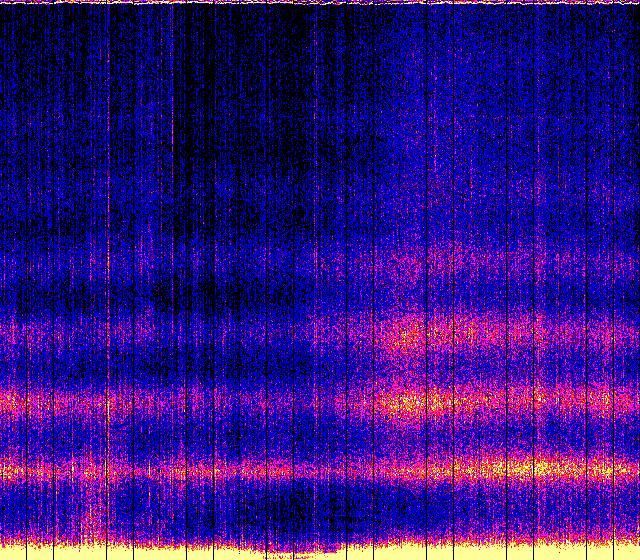The width and height of the screenshot is (640, 560).
Task: Click the thin bright line at the top edge
Action: coord(320,2)
